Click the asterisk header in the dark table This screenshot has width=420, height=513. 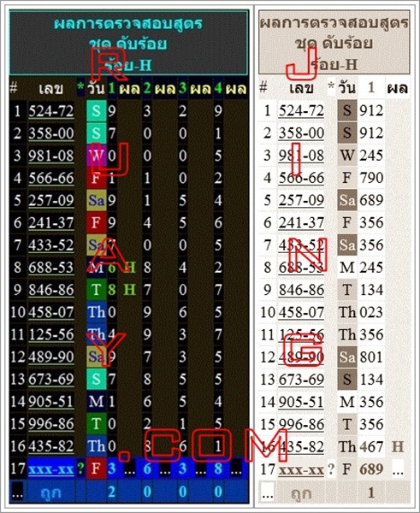(80, 88)
